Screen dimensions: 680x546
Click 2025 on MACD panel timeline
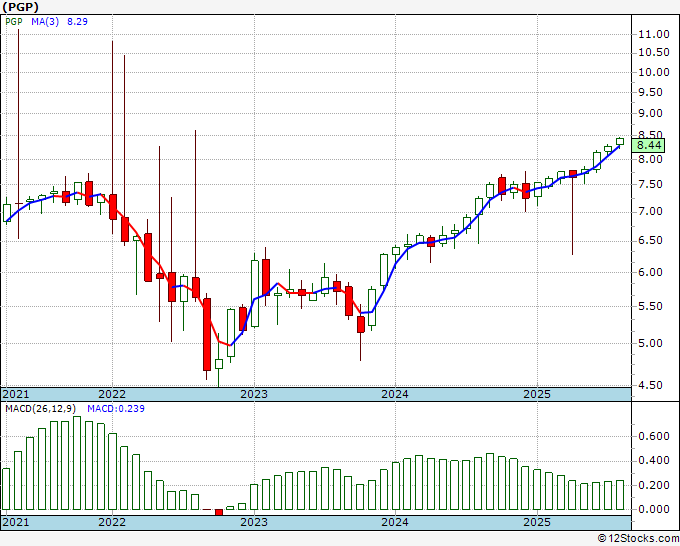(x=536, y=522)
